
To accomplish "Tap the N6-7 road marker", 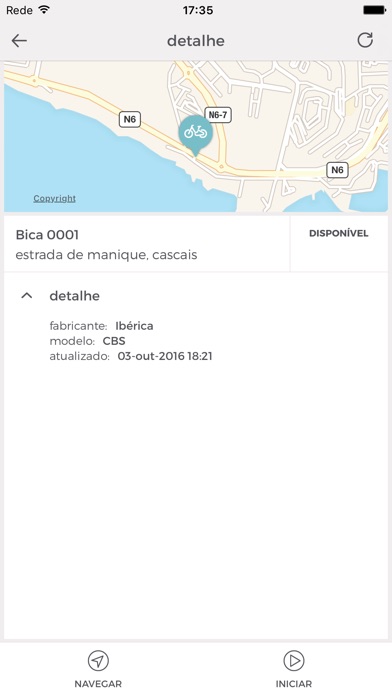I will 218,115.
